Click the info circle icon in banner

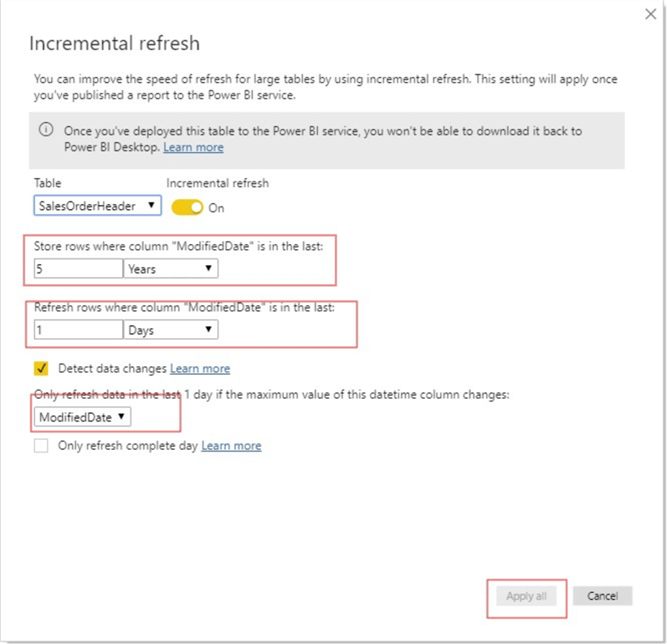coord(47,130)
